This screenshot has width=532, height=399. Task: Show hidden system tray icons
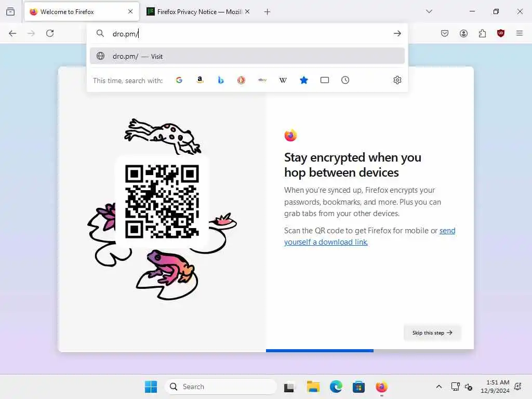[x=438, y=387]
